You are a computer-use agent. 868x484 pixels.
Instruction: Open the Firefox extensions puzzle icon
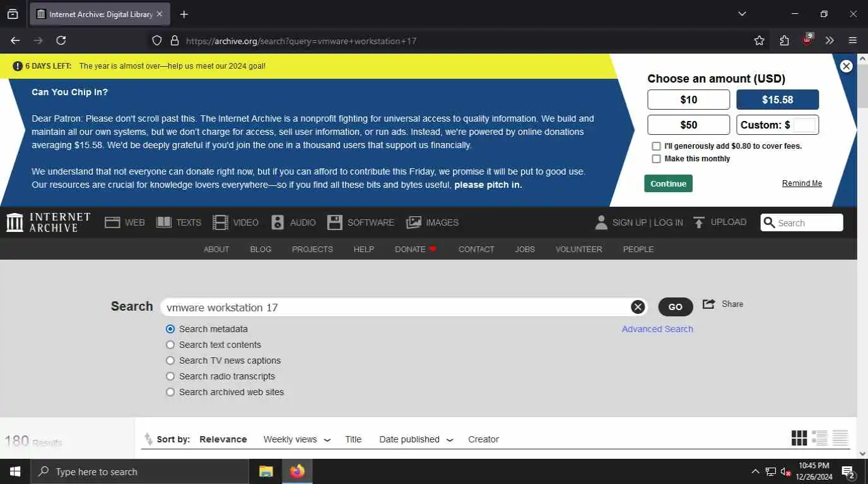pyautogui.click(x=784, y=40)
